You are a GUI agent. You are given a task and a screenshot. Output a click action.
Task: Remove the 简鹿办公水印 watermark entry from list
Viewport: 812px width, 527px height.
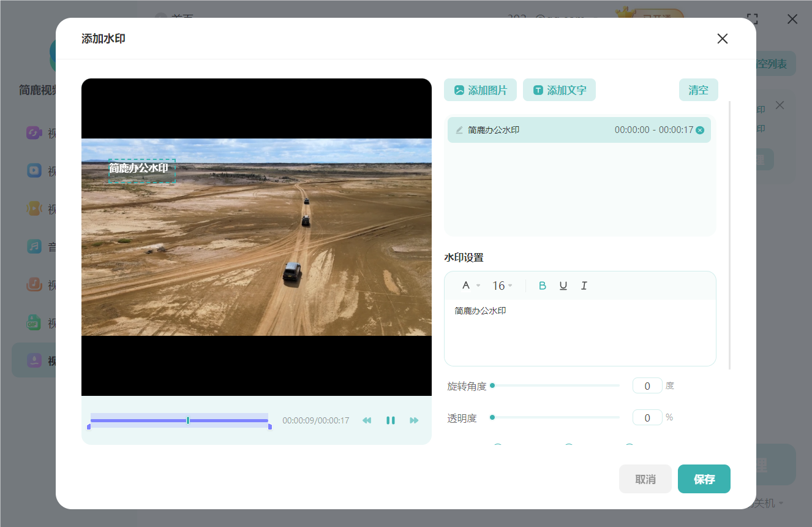click(700, 130)
